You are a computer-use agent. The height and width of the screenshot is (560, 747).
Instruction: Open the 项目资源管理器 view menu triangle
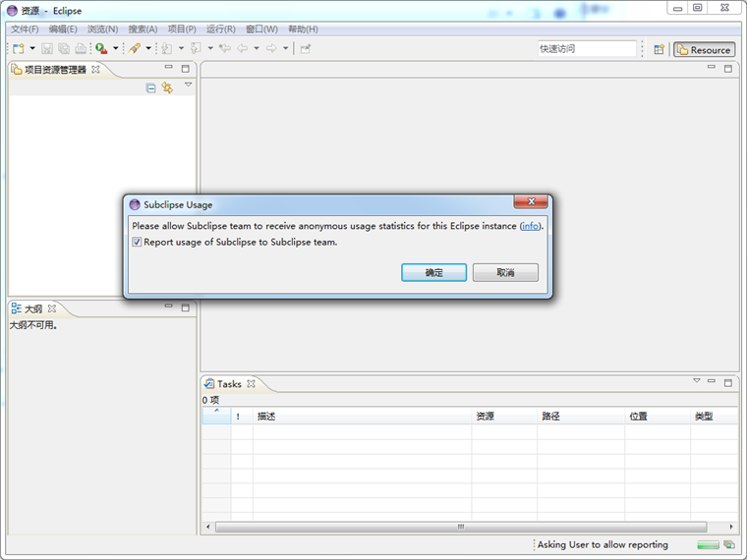tap(188, 84)
